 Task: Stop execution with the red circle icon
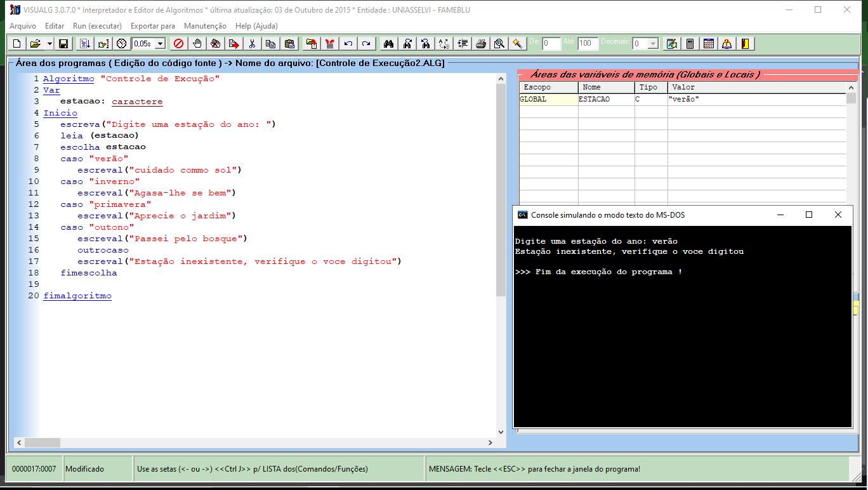click(x=179, y=44)
